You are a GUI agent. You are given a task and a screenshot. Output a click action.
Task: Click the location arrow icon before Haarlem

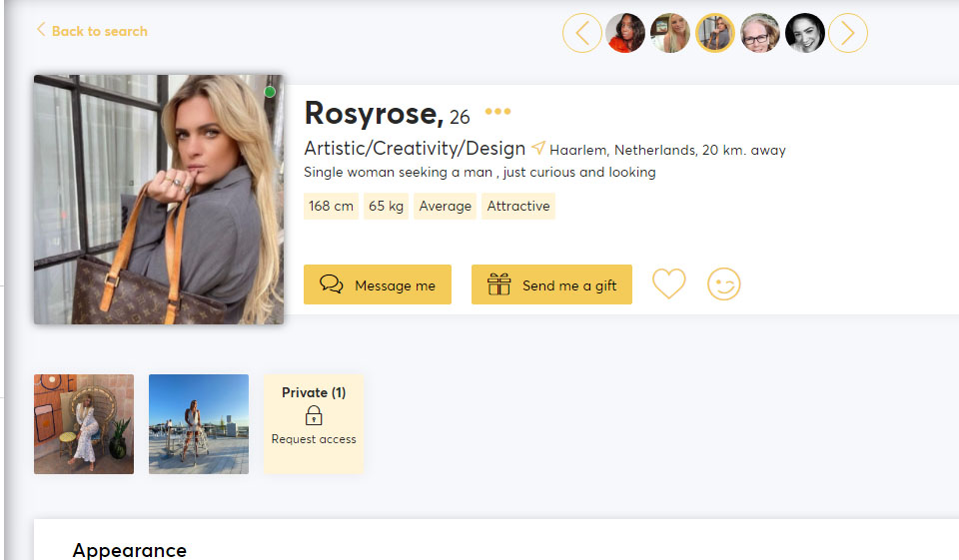pos(538,149)
